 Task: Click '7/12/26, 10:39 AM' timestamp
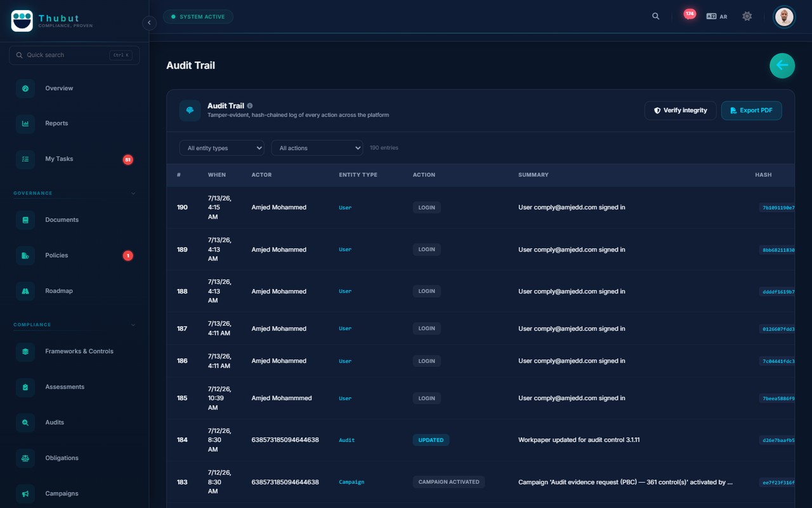[x=219, y=398]
